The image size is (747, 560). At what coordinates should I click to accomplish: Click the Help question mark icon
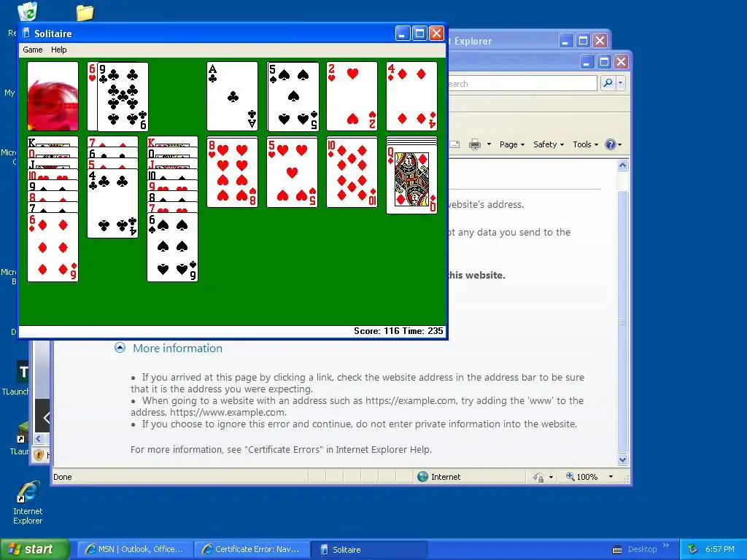click(611, 144)
